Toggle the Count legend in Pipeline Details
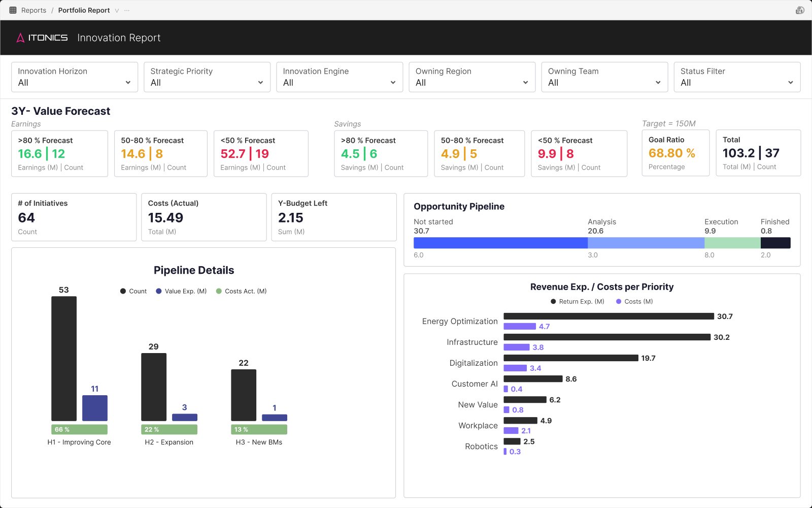The image size is (812, 508). (x=133, y=291)
